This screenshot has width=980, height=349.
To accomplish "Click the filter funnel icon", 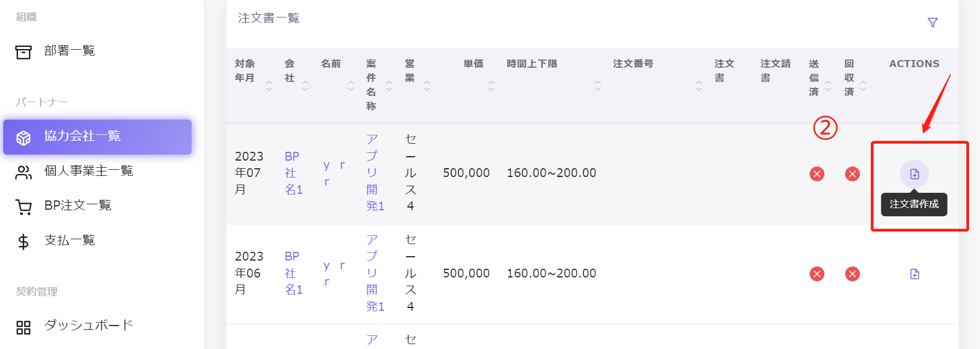I will coord(933,22).
